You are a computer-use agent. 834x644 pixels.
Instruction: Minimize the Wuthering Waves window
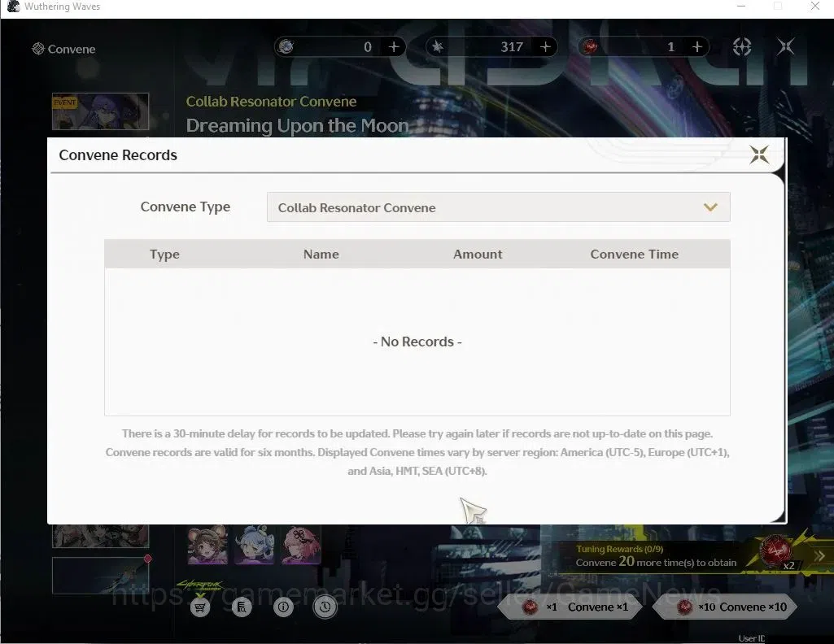point(741,7)
